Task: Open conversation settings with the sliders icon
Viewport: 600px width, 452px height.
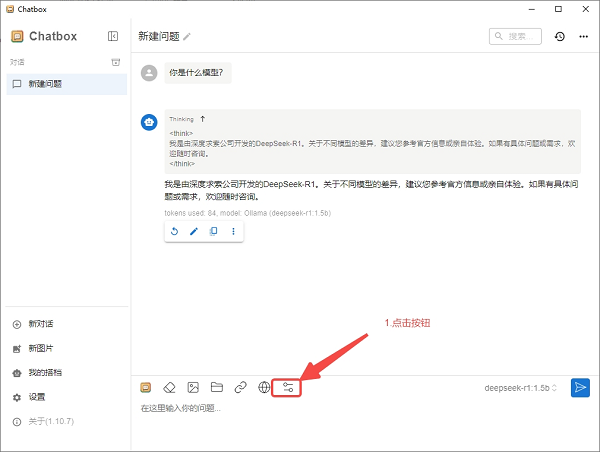Action: click(288, 388)
